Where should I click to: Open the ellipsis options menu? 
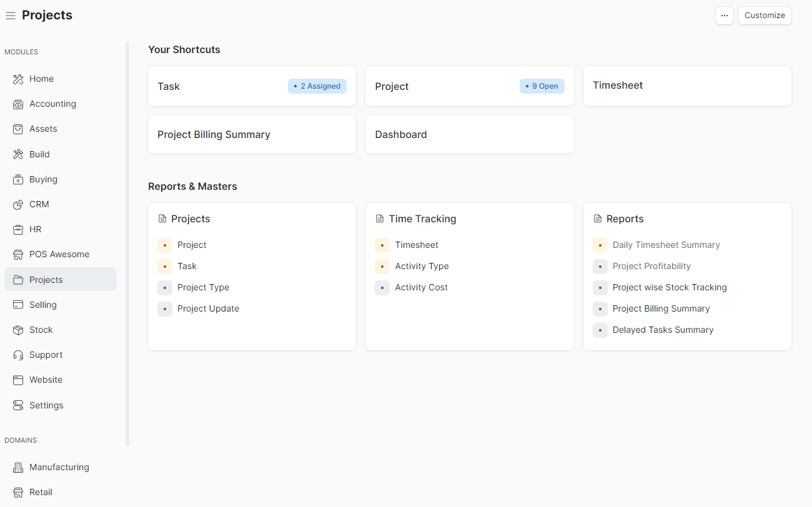pos(725,15)
